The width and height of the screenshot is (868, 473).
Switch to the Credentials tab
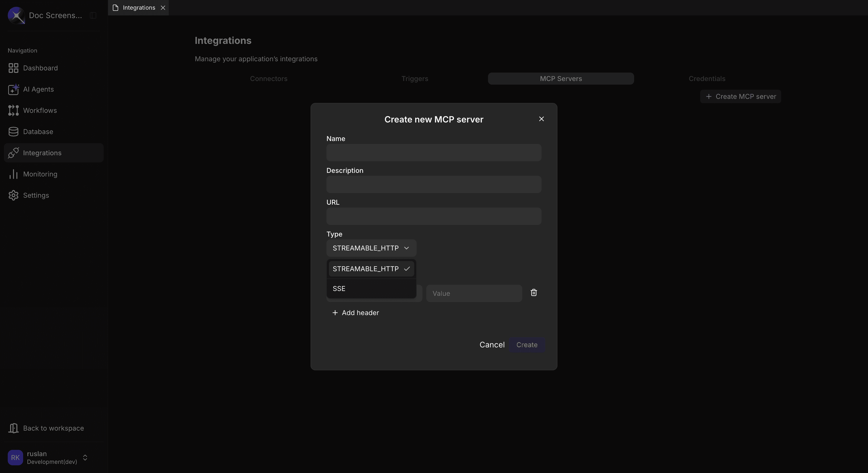click(x=707, y=79)
